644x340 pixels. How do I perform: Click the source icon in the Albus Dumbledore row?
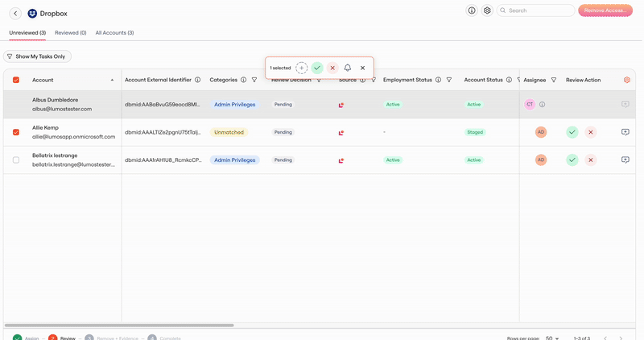341,106
